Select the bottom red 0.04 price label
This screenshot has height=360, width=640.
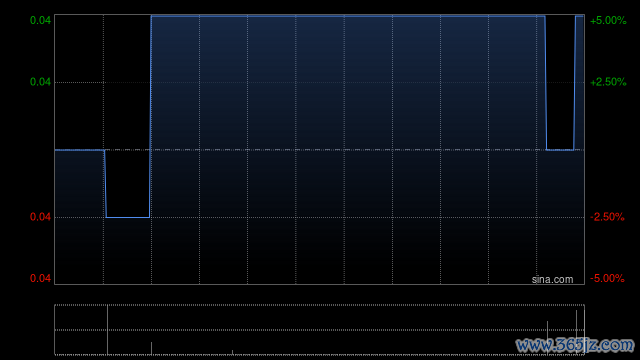[x=40, y=278]
